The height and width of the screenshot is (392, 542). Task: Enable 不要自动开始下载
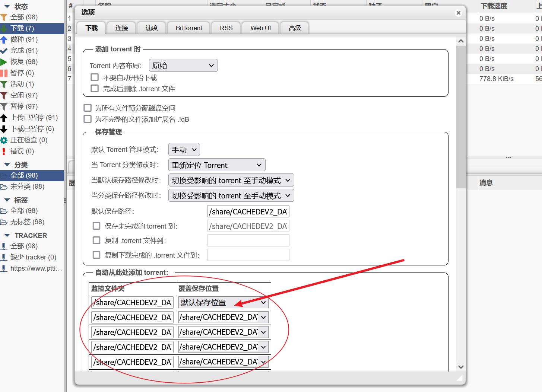click(95, 77)
